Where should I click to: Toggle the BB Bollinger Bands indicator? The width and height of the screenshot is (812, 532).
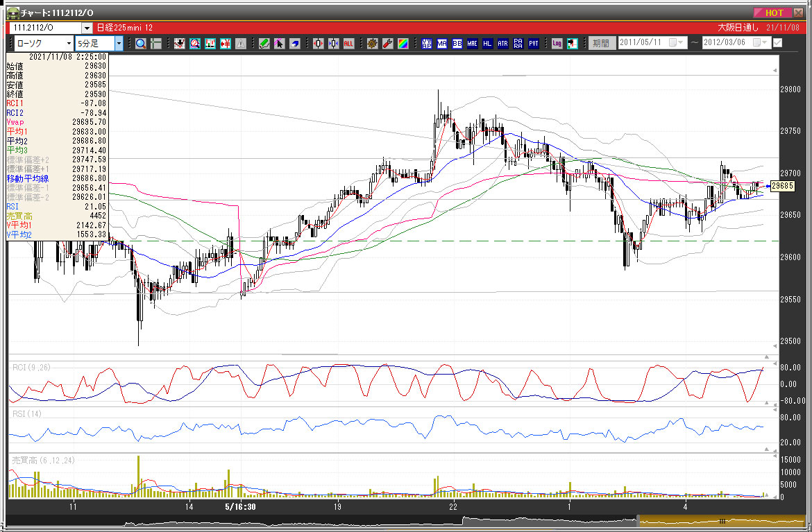click(457, 43)
